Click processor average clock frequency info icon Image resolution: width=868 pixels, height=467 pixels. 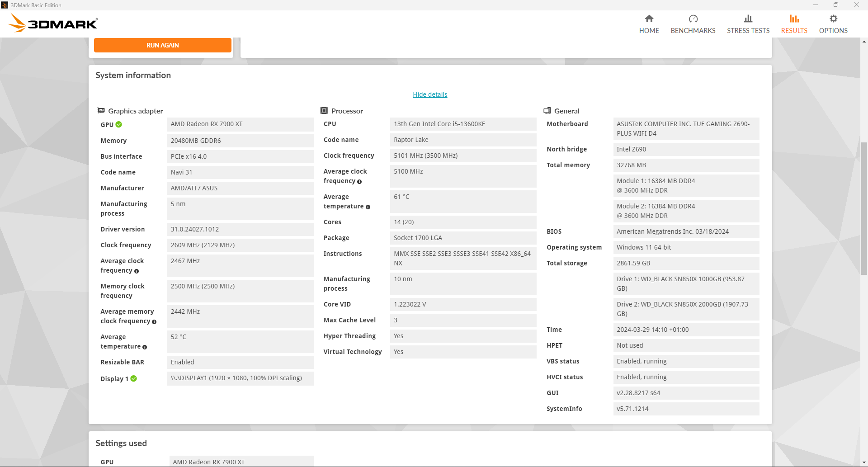point(359,182)
